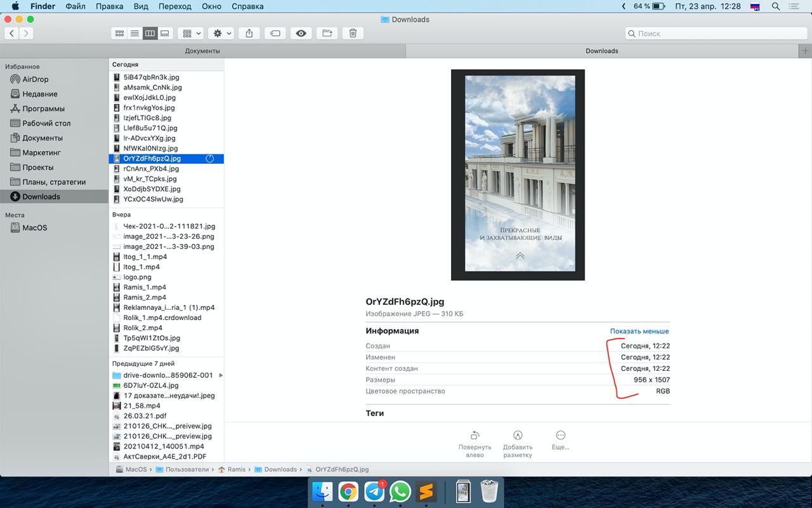The height and width of the screenshot is (508, 812).
Task: Click Пользователи in the path bar
Action: tap(182, 470)
